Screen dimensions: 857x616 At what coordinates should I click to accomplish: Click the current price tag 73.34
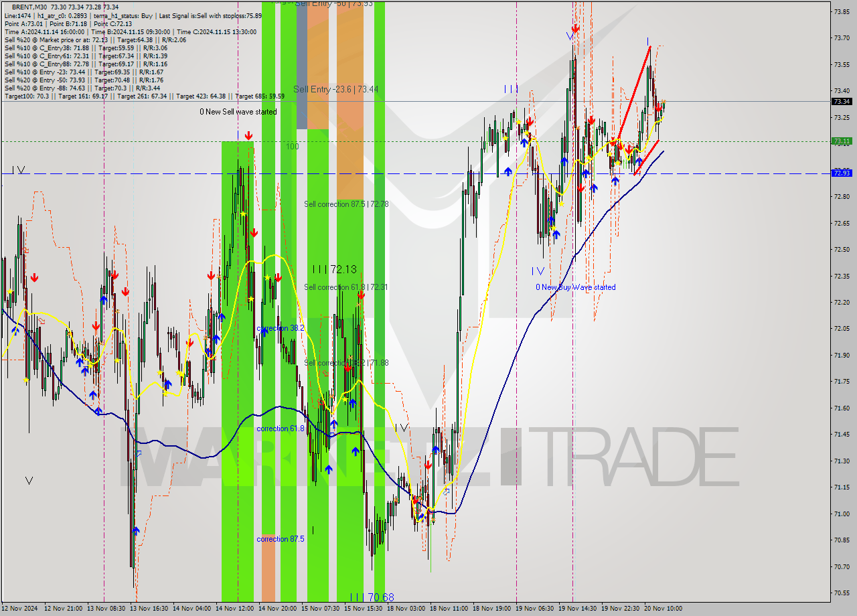click(842, 101)
